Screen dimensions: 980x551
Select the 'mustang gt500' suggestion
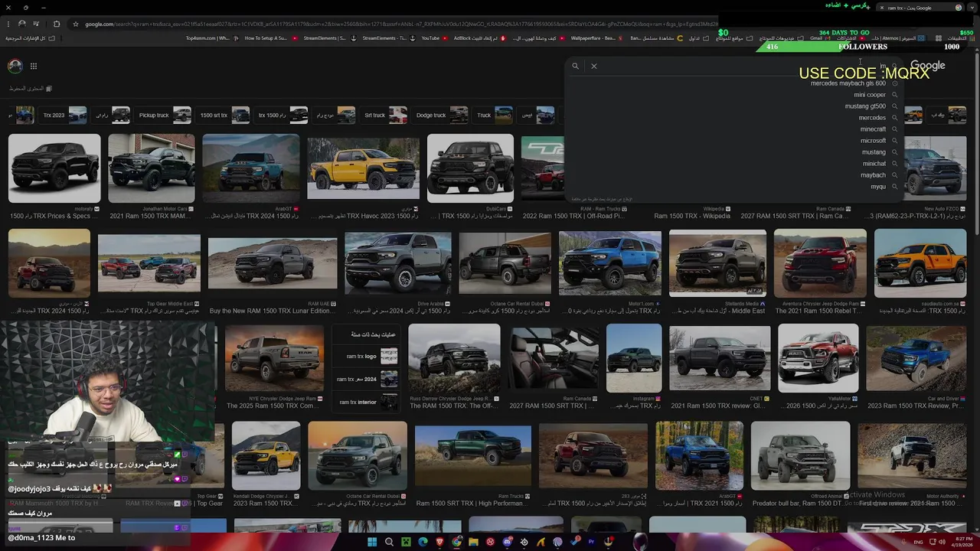pos(865,106)
